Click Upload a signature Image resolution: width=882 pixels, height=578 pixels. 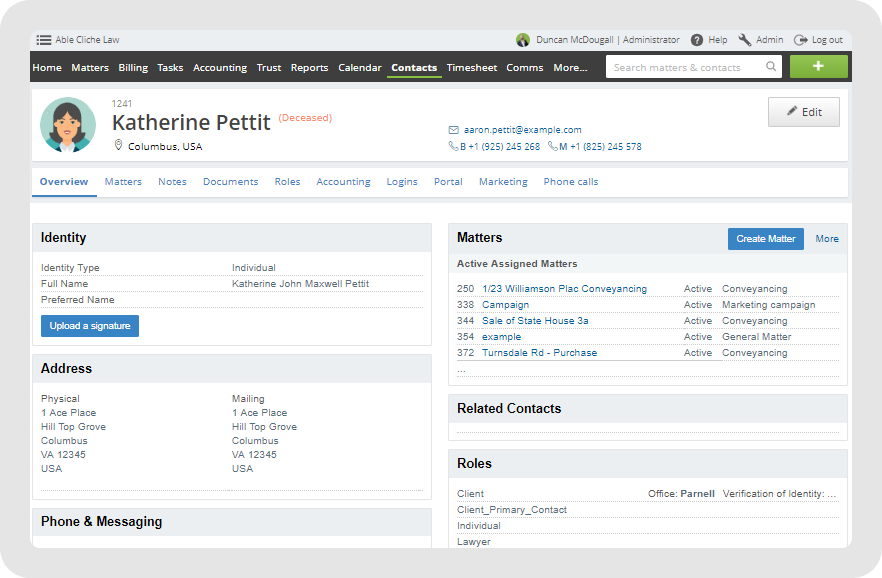(89, 325)
